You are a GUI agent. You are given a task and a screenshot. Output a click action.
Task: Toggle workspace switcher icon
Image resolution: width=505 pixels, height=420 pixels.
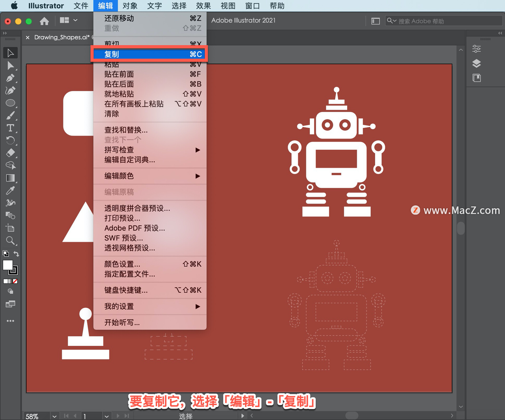click(375, 21)
